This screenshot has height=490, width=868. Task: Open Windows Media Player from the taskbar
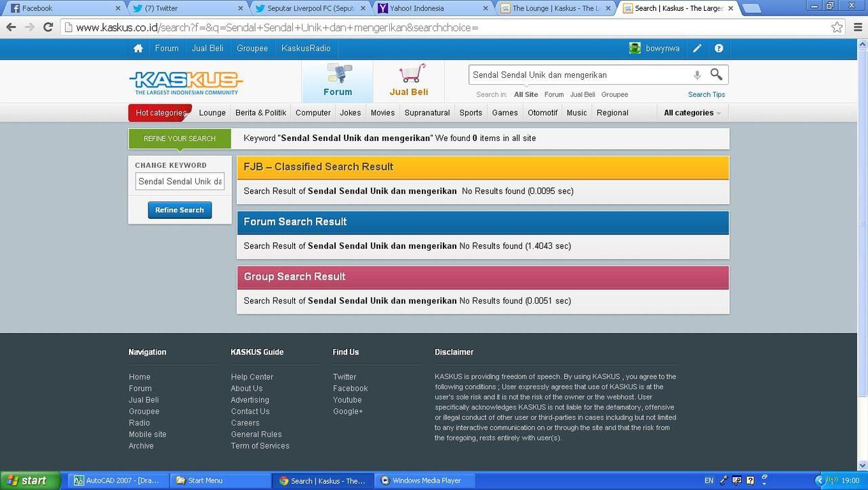point(425,481)
